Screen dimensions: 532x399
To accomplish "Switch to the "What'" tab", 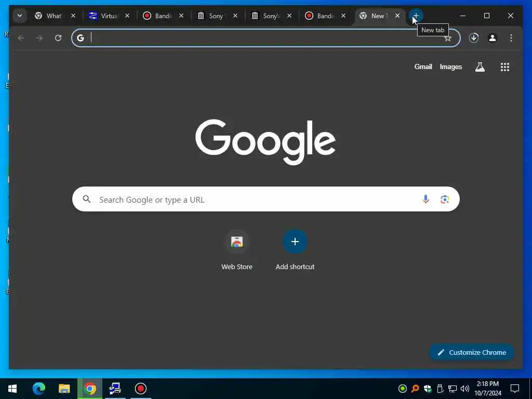I will (50, 16).
